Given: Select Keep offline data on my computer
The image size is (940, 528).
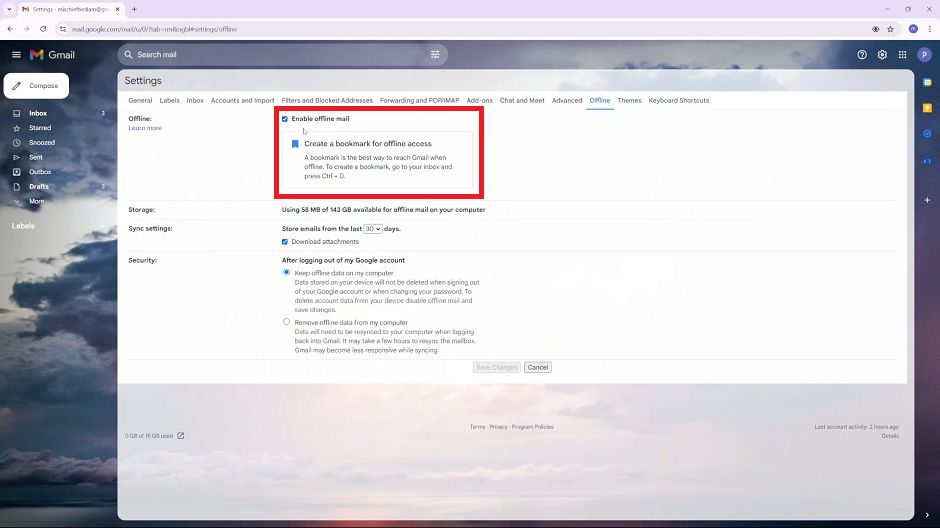Looking at the screenshot, I should pos(287,272).
